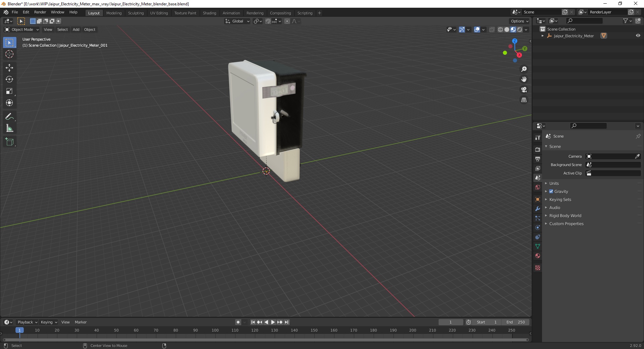Open the Modifier properties wrench tab
Image resolution: width=644 pixels, height=349 pixels.
(538, 209)
